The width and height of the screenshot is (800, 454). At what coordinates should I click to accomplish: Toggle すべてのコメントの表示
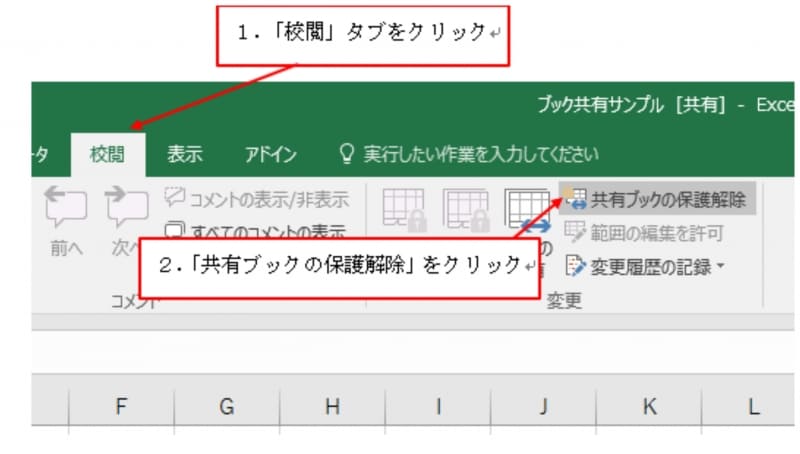pyautogui.click(x=255, y=231)
